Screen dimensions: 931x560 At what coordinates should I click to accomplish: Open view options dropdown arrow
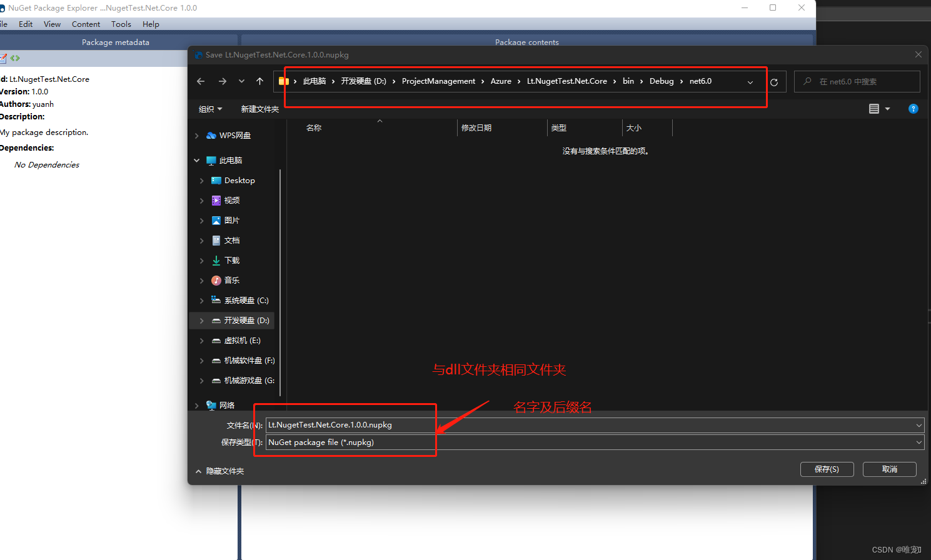coord(887,109)
